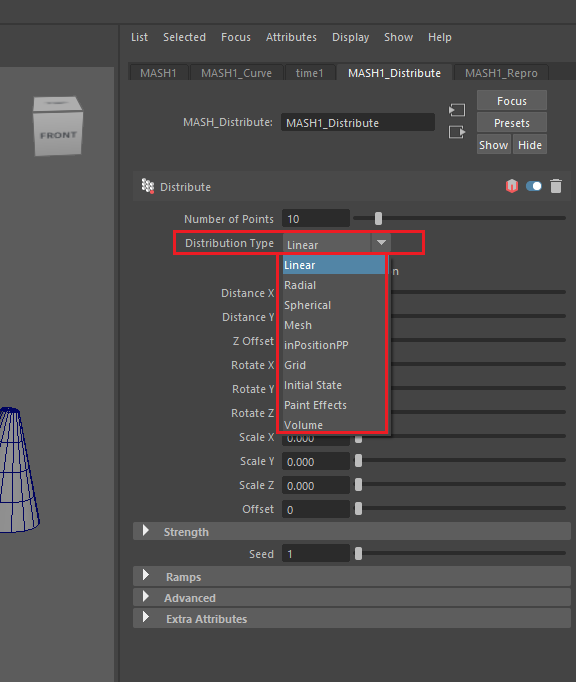Image resolution: width=576 pixels, height=682 pixels.
Task: Click the MASH_Distribute name input field
Action: pyautogui.click(x=358, y=123)
